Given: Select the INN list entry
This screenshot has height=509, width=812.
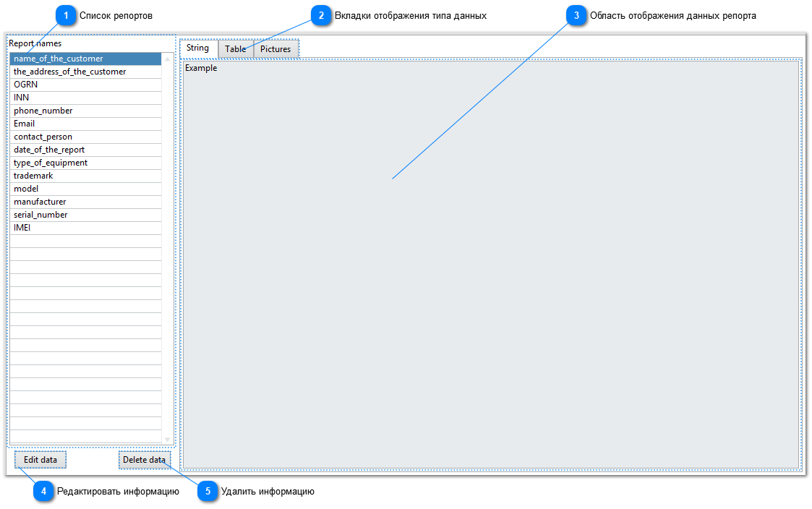Looking at the screenshot, I should click(x=22, y=98).
